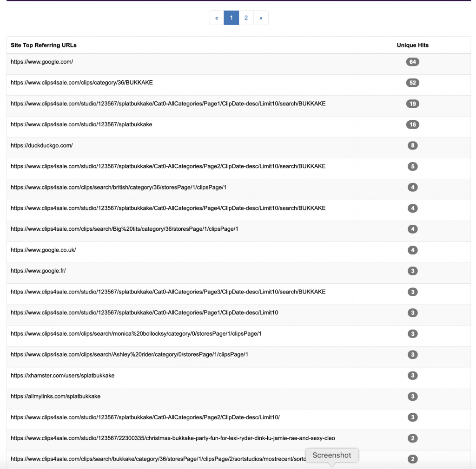Select page 2 in pagination

(246, 18)
